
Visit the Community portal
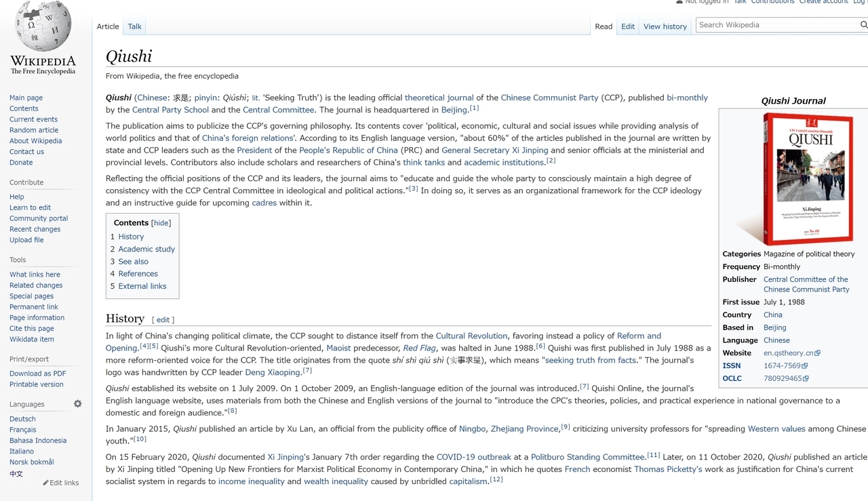[x=39, y=218]
